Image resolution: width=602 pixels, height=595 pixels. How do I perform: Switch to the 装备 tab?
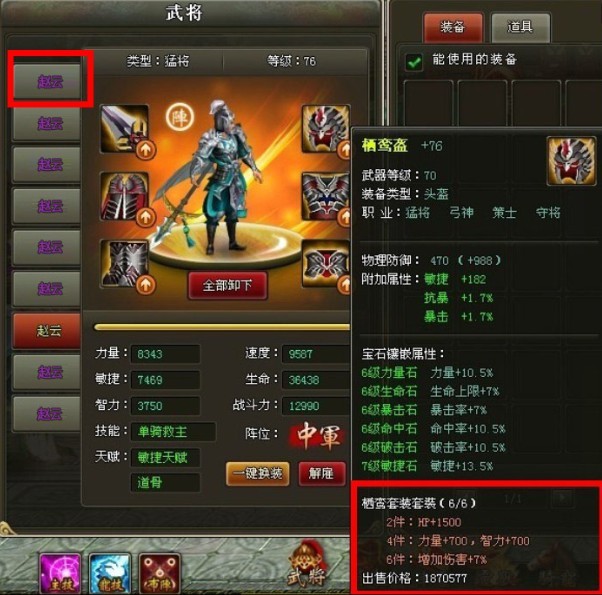[453, 27]
